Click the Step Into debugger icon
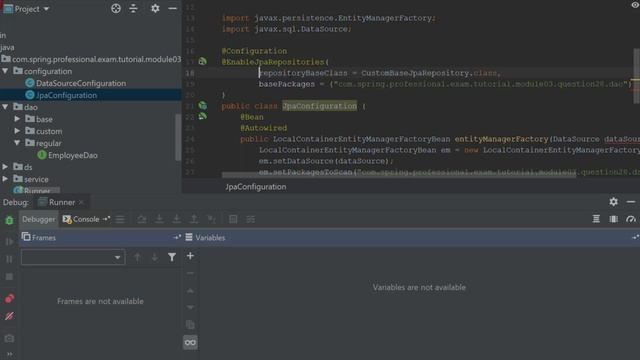 [159, 220]
